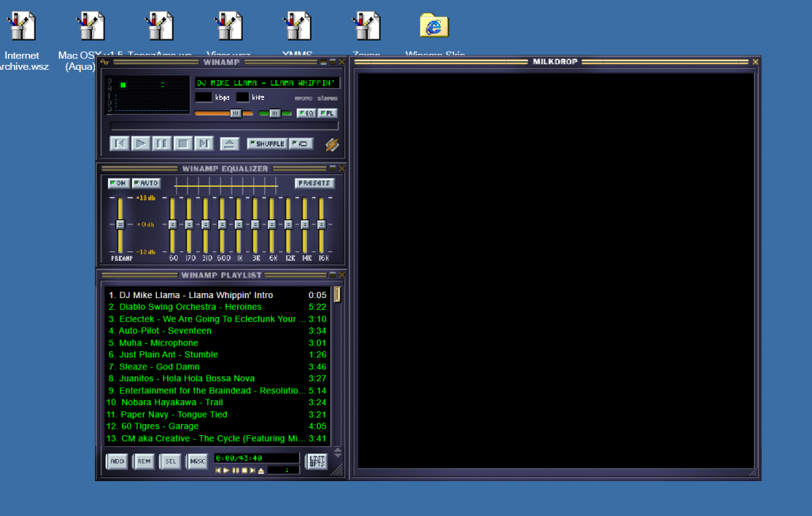
Task: Click the Winamp lightning bolt logo icon
Action: tap(332, 144)
